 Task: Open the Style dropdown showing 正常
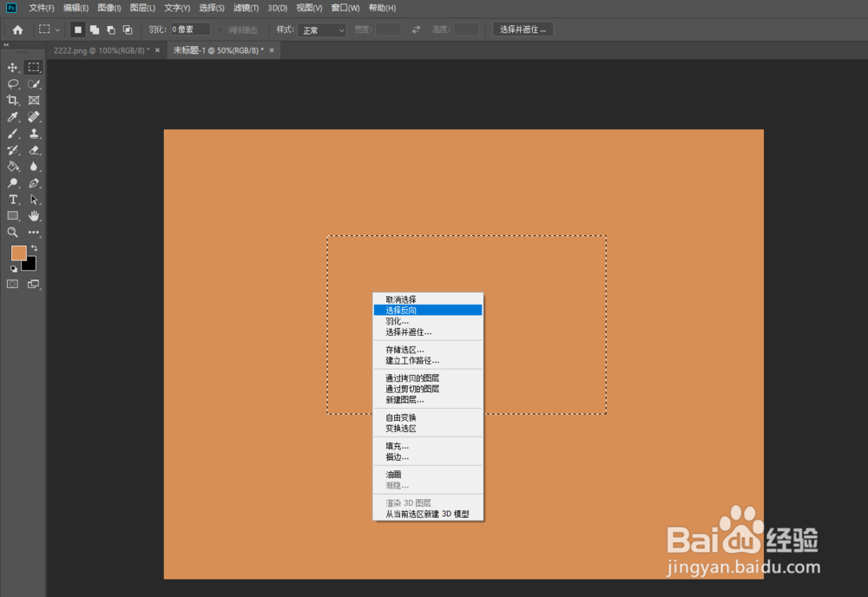point(322,30)
